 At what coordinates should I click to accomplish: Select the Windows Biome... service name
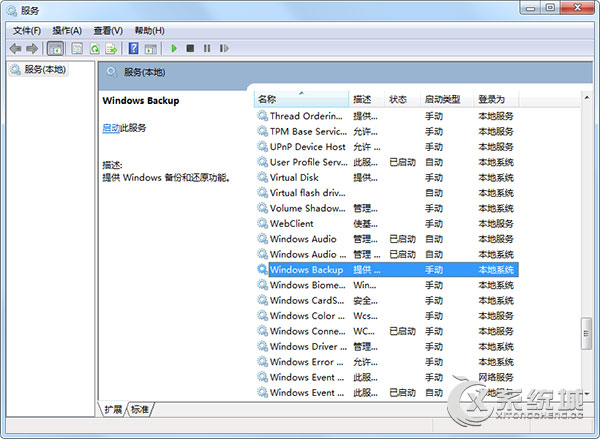(308, 285)
